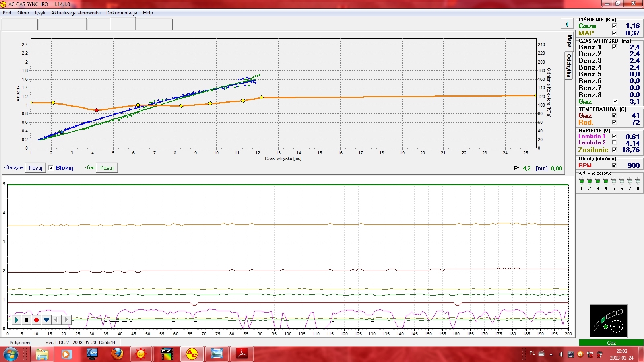Start recording with the red circle button
Image resolution: width=644 pixels, height=362 pixels.
pos(36,320)
